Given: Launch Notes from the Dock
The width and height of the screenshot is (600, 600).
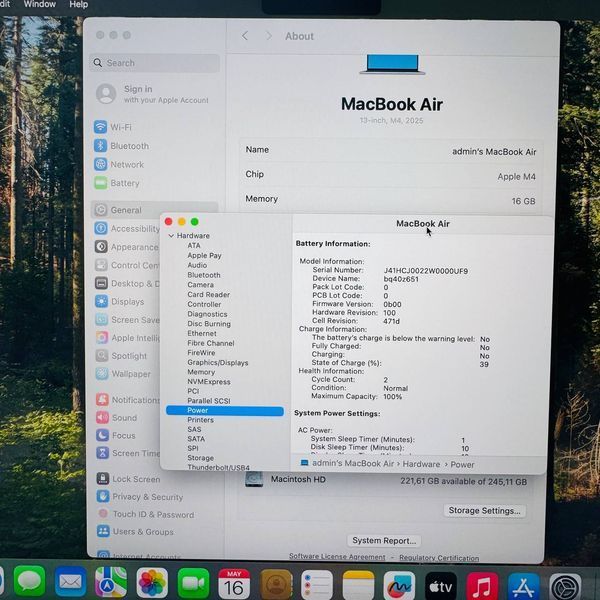Looking at the screenshot, I should click(358, 585).
